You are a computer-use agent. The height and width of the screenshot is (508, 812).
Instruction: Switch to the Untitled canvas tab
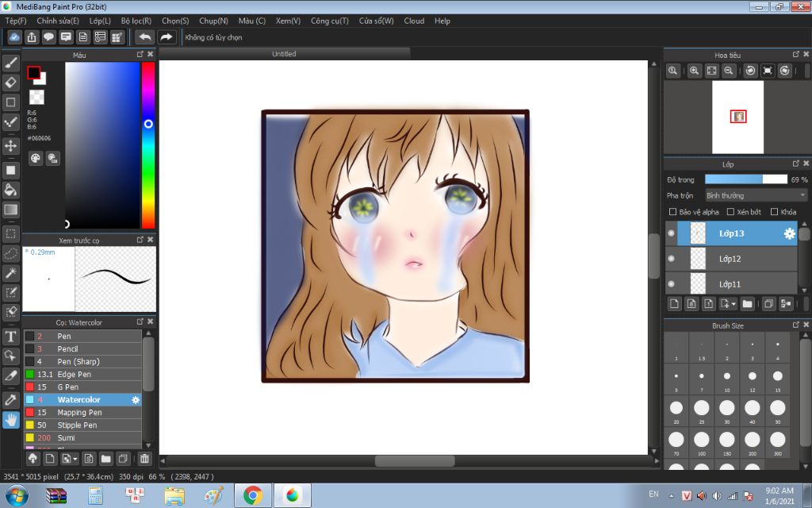(285, 53)
